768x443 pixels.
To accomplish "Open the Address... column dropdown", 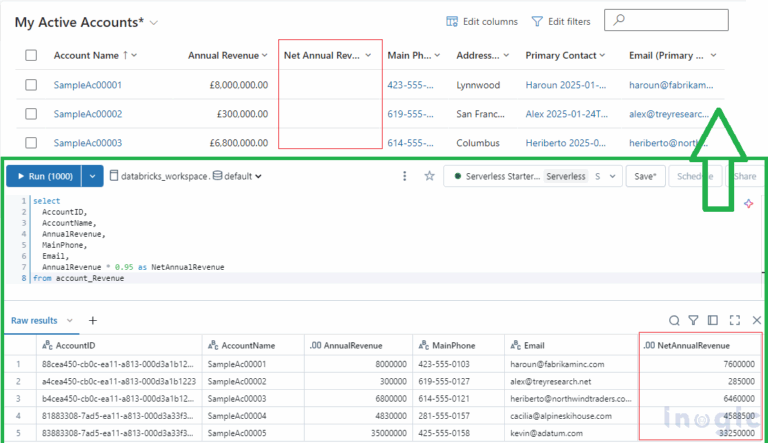I will (x=506, y=55).
